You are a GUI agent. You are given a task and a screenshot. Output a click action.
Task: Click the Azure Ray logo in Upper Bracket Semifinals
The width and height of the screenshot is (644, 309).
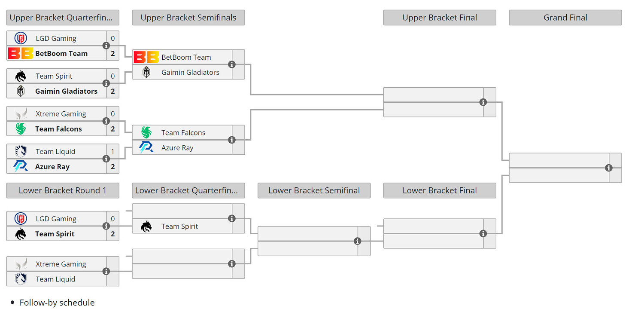point(146,148)
